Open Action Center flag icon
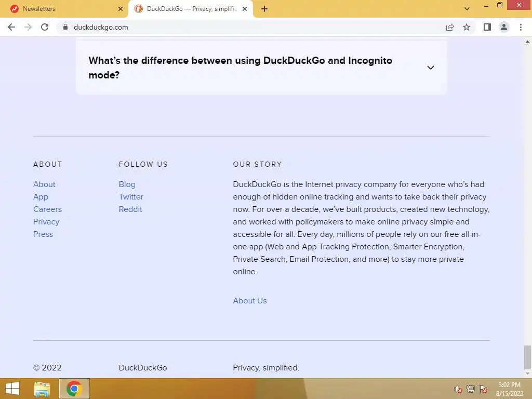The image size is (532, 399). pyautogui.click(x=483, y=389)
